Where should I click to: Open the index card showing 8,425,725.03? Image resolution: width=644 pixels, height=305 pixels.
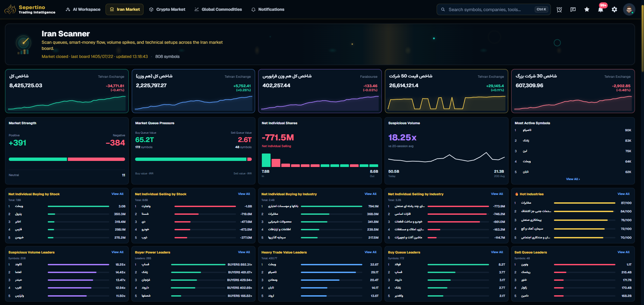pyautogui.click(x=67, y=91)
